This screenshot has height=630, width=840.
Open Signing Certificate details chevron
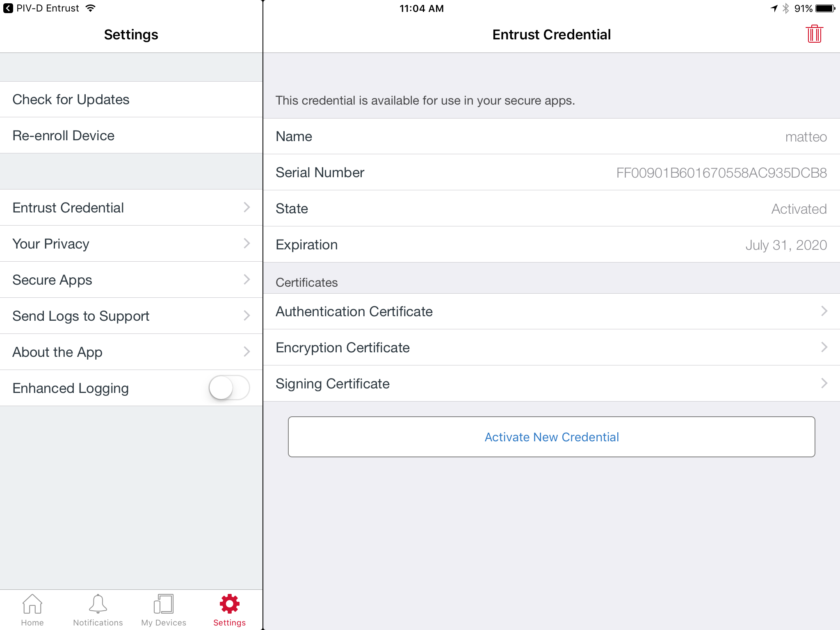click(x=824, y=383)
